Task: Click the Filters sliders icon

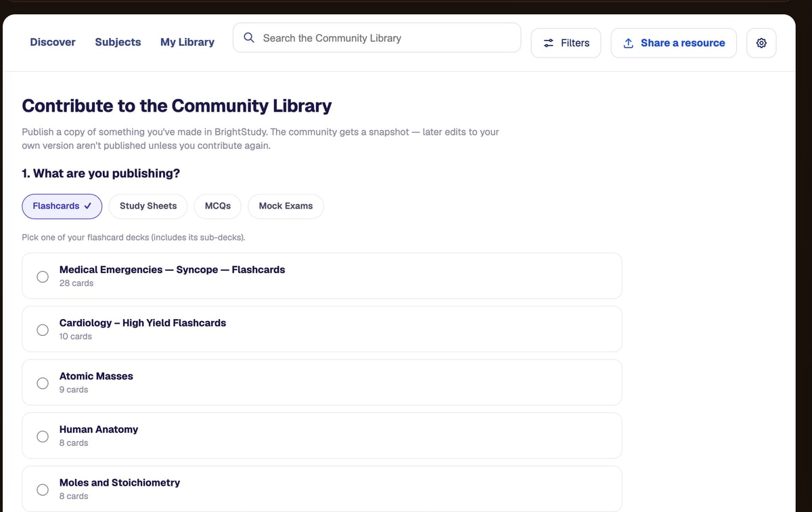Action: [x=549, y=43]
